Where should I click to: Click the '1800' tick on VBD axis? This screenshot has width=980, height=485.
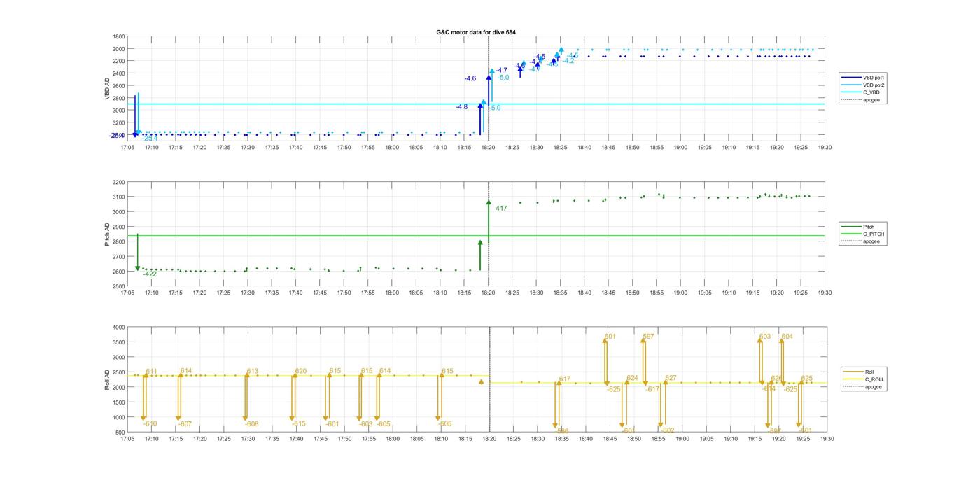tap(118, 36)
